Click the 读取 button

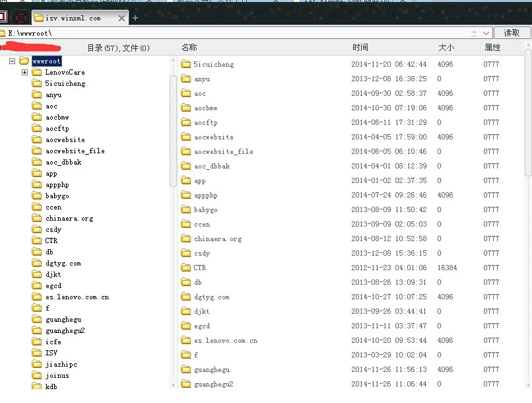[x=512, y=33]
